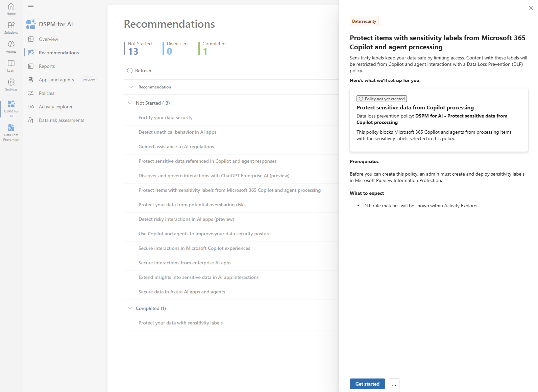The width and height of the screenshot is (538, 392).
Task: Click the 'Policy not yet created' status badge
Action: click(x=382, y=99)
